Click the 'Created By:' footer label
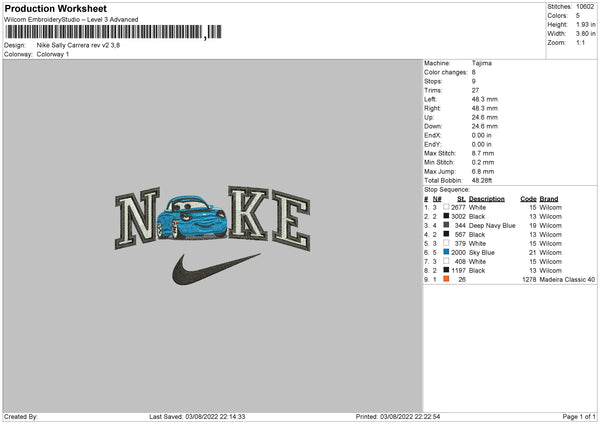This screenshot has width=600, height=424. (21, 417)
